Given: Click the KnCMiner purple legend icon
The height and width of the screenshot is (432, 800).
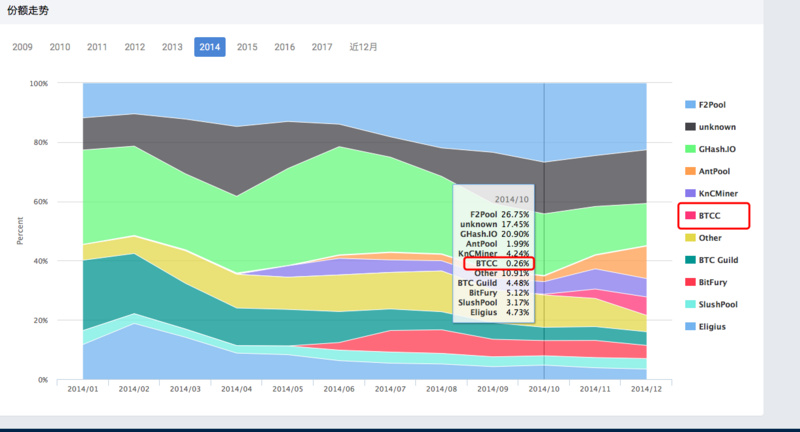Looking at the screenshot, I should click(690, 192).
